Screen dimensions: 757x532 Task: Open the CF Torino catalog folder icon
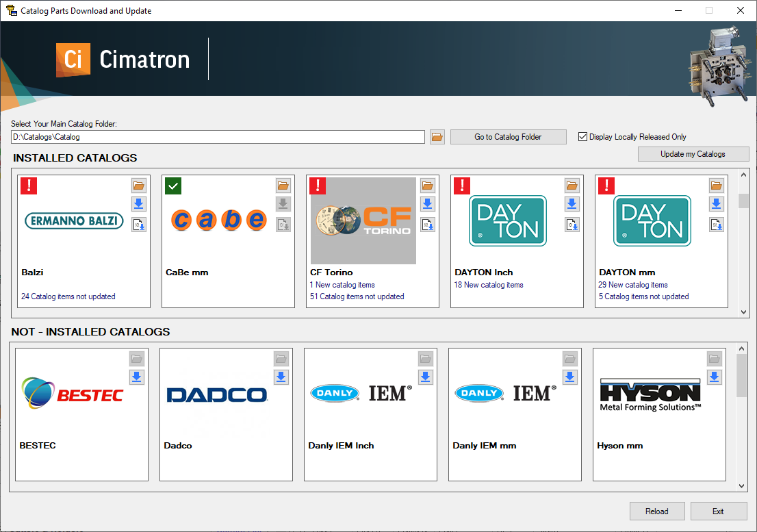(428, 186)
